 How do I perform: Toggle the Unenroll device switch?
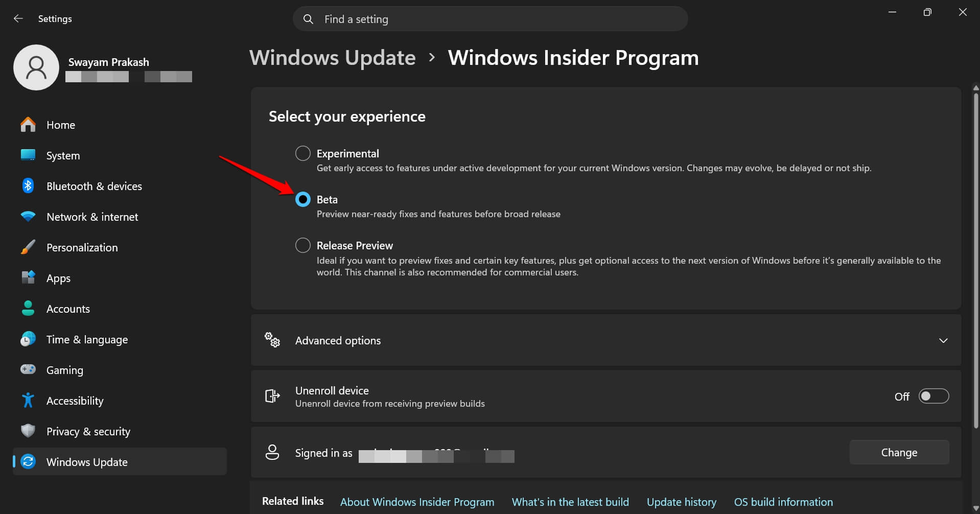[x=934, y=396]
